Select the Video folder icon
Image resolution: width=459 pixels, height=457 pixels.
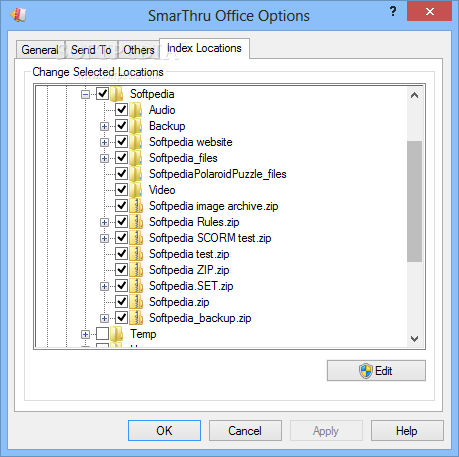point(136,190)
